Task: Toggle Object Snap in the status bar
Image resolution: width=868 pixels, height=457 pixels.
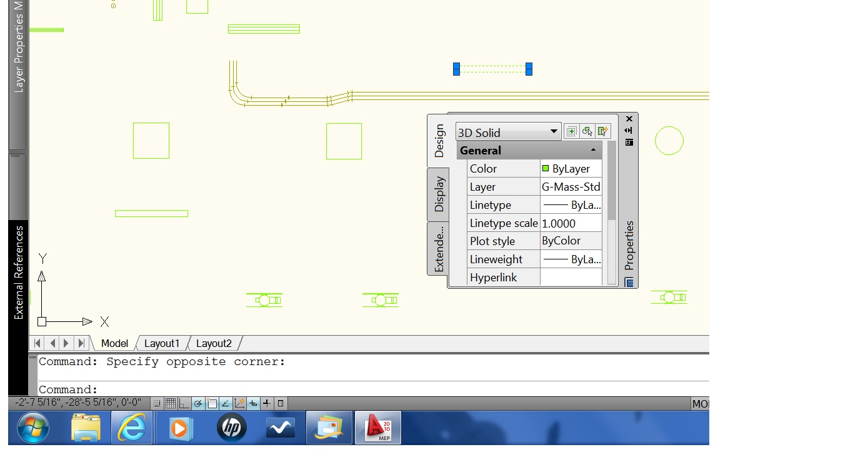Action: 212,403
